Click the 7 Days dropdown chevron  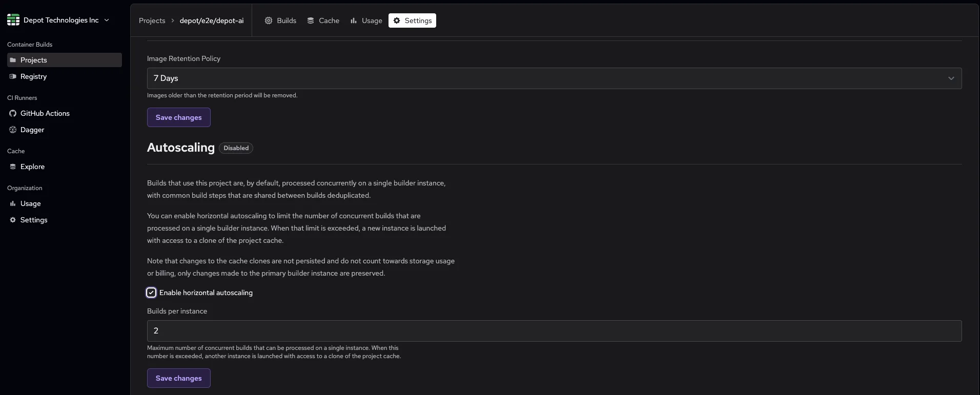point(951,78)
